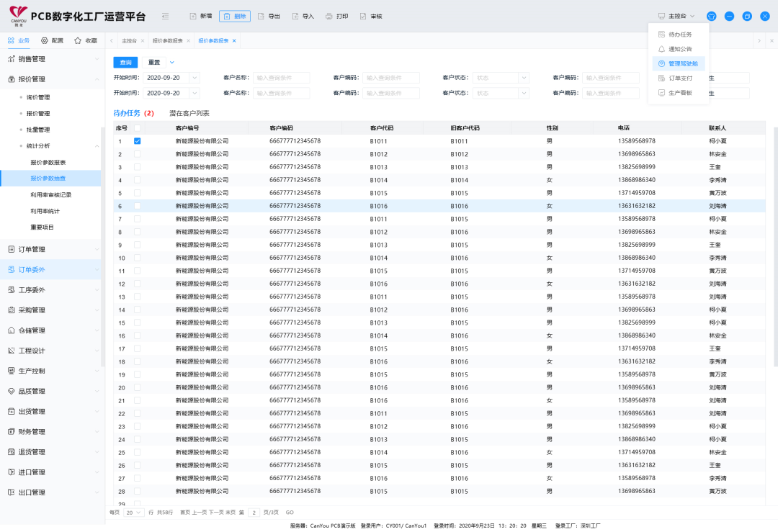Click 利用率统计 in the sidebar tree
The image size is (778, 532).
(x=45, y=211)
